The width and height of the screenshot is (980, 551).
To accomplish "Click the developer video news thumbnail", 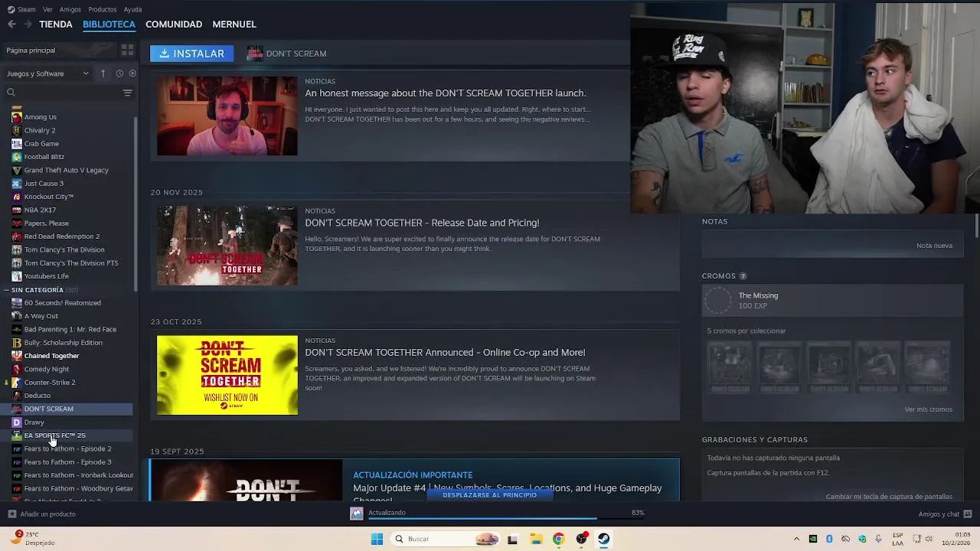I will [227, 116].
